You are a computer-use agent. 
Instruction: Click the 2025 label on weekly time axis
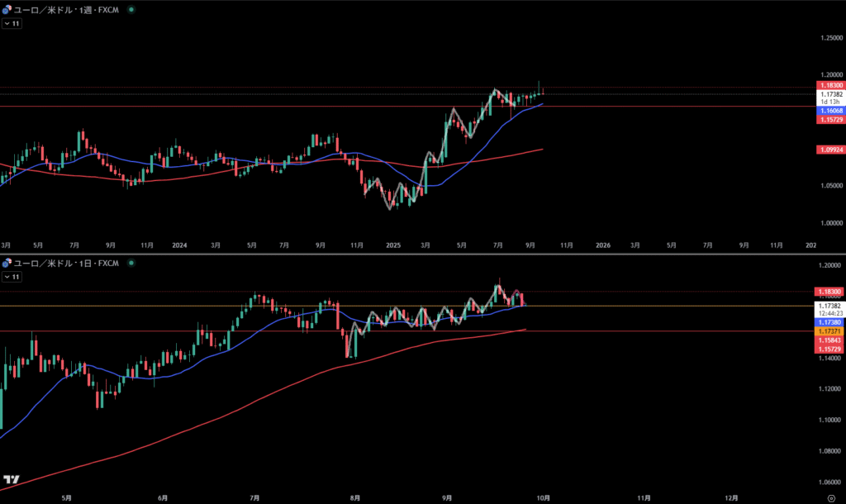click(x=392, y=245)
